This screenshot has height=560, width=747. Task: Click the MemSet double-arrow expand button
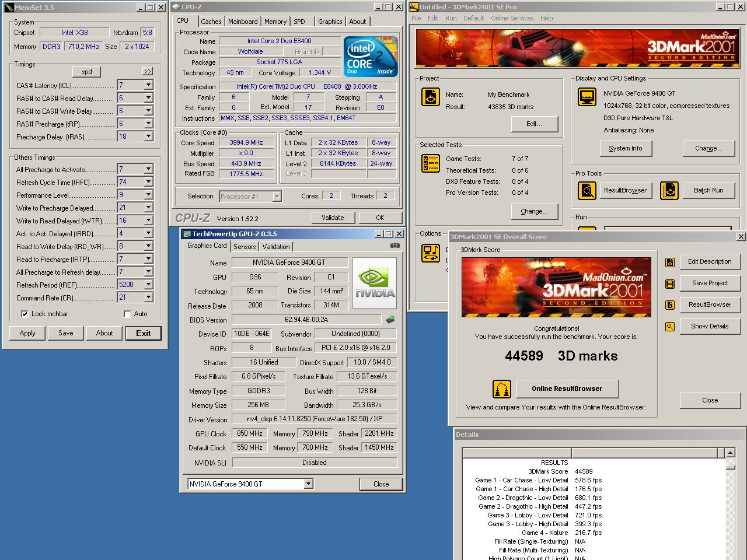pyautogui.click(x=148, y=71)
